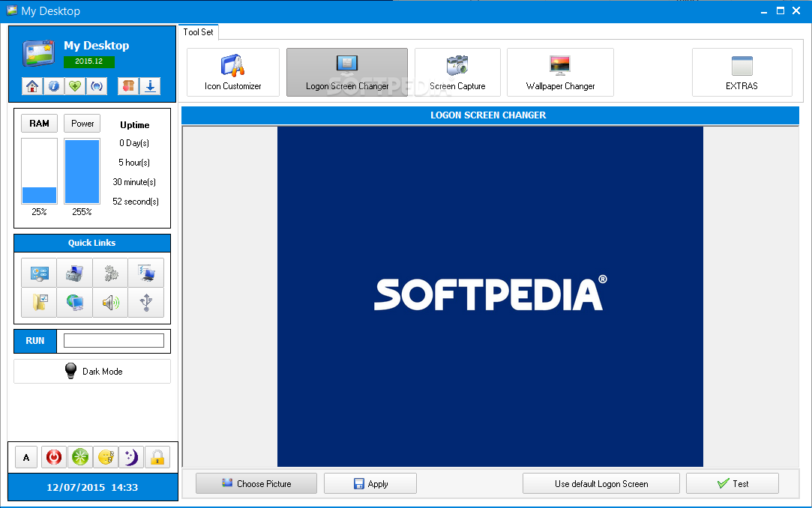
Task: Click the blue broadcast signal icon
Action: coord(97,86)
